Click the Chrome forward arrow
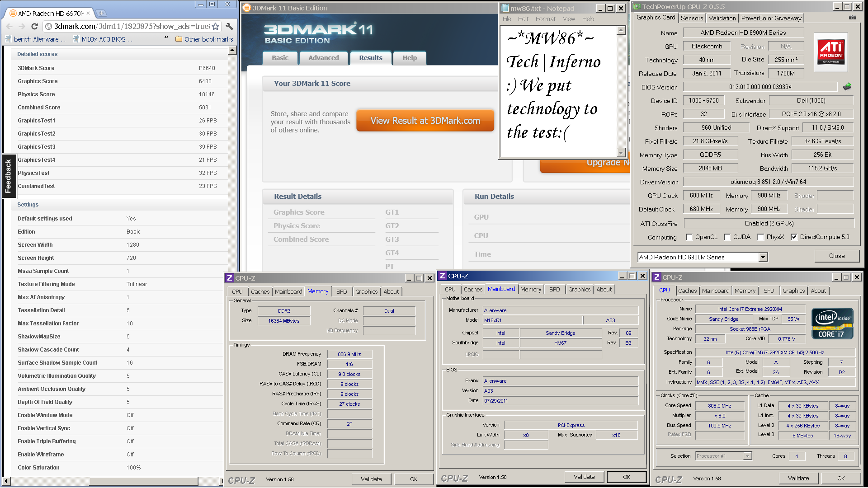Image resolution: width=868 pixels, height=488 pixels. (22, 27)
